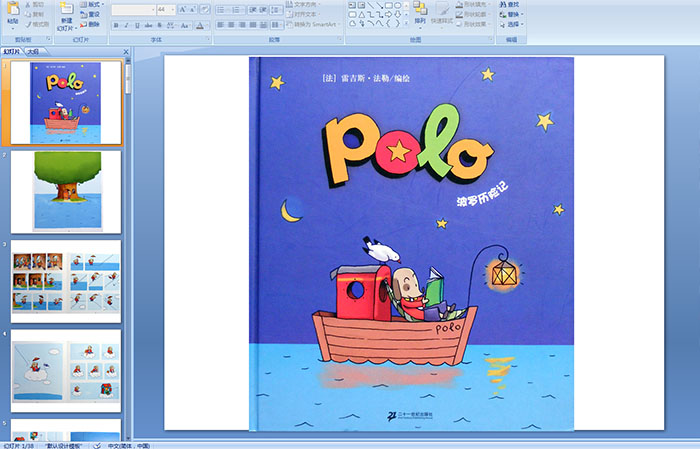The image size is (700, 449).
Task: Open the font size 44 dropdown
Action: pyautogui.click(x=173, y=9)
